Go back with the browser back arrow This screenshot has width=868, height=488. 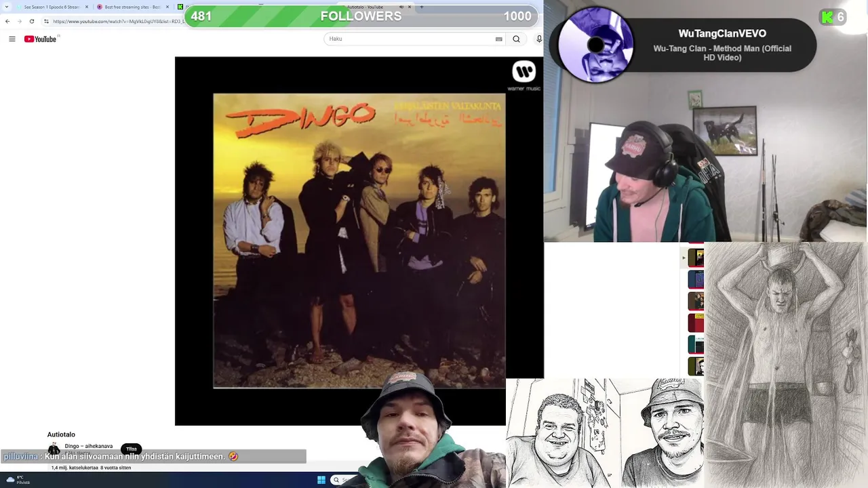[7, 21]
